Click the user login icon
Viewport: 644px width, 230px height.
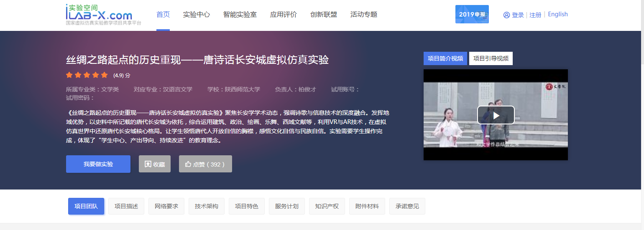click(x=506, y=15)
